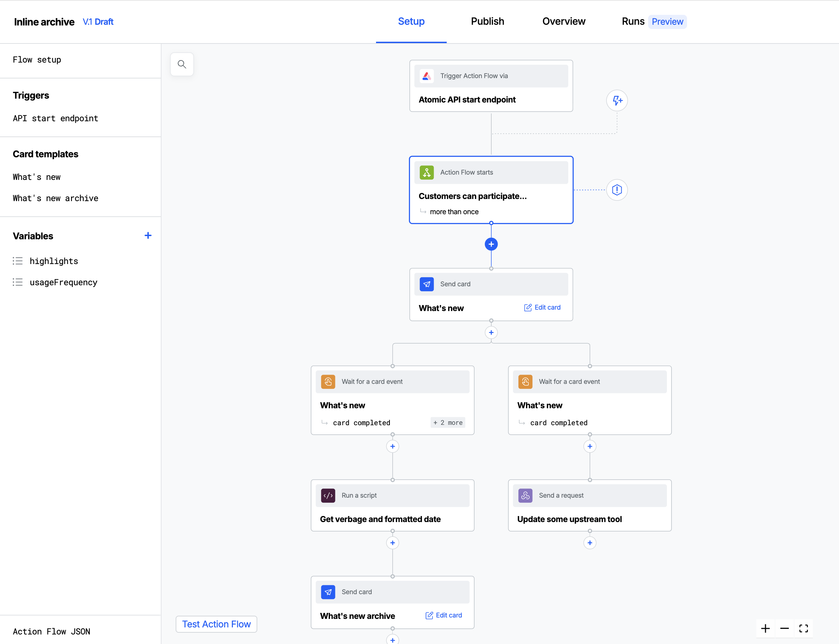Click the Send card icon for What's new archive
This screenshot has width=839, height=644.
pyautogui.click(x=328, y=592)
